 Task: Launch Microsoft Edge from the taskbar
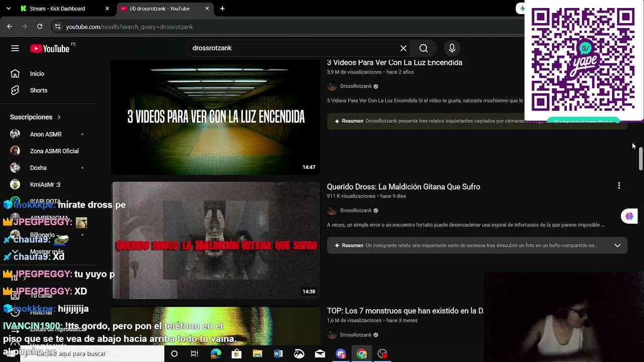pos(216,354)
